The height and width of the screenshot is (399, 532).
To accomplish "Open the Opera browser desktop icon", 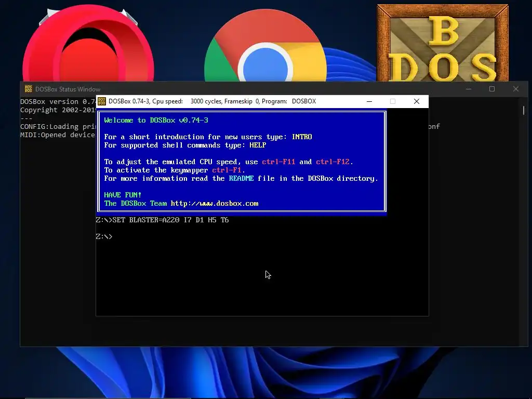I will coord(88,44).
